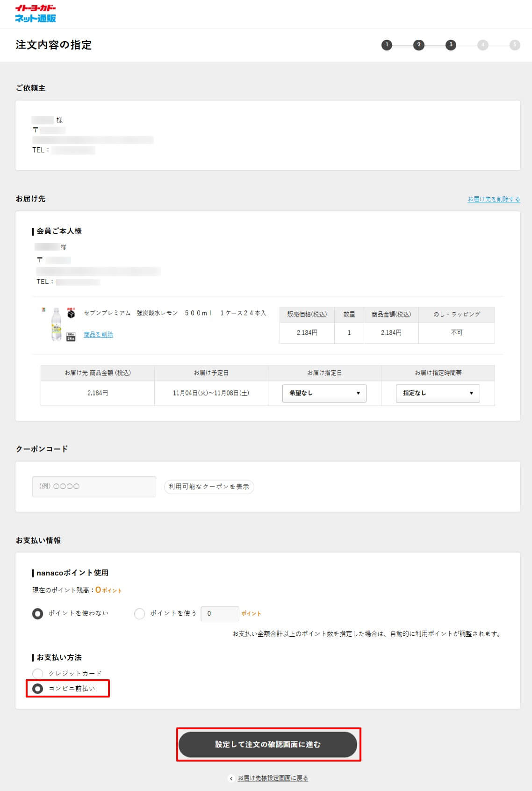
Task: Click step 5 progress circle
Action: click(x=515, y=45)
